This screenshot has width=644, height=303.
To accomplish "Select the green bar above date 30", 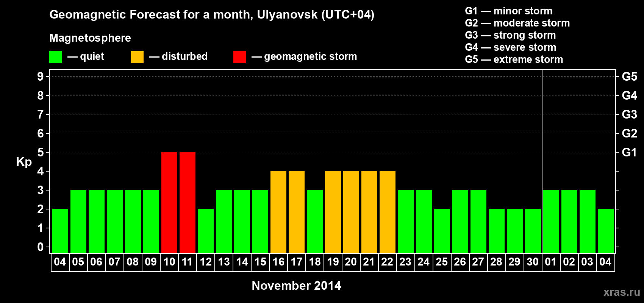I will click(533, 231).
